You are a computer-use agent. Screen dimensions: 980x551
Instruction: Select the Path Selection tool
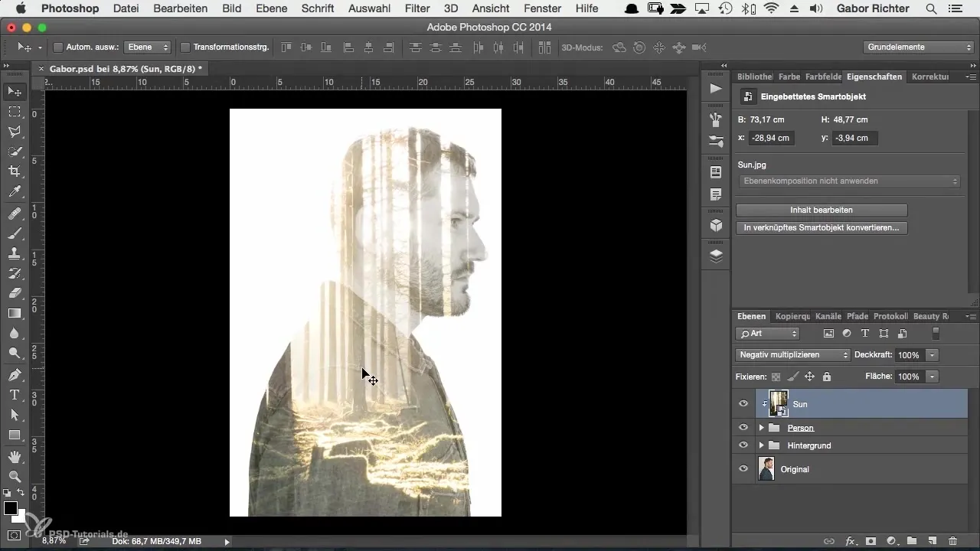(14, 415)
